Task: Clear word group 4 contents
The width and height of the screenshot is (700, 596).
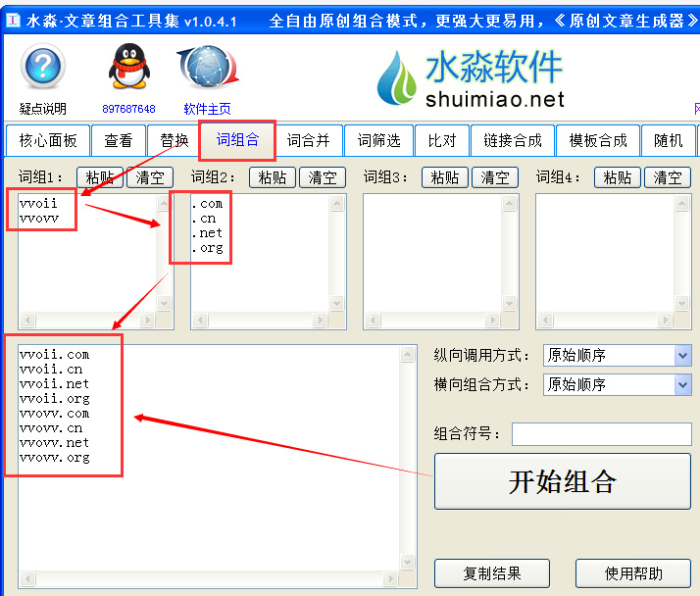Action: 668,177
